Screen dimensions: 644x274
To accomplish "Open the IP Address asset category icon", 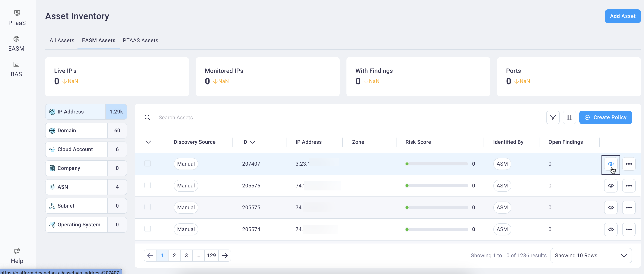I will point(52,112).
